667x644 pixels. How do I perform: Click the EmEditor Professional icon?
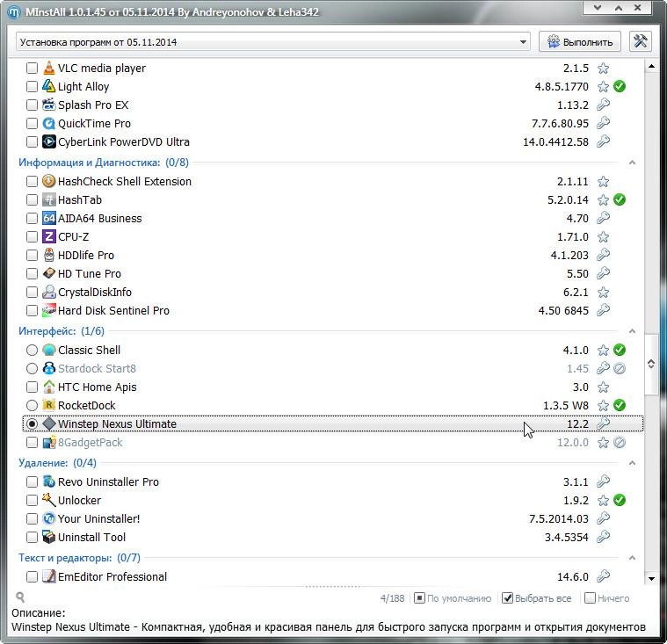click(49, 577)
